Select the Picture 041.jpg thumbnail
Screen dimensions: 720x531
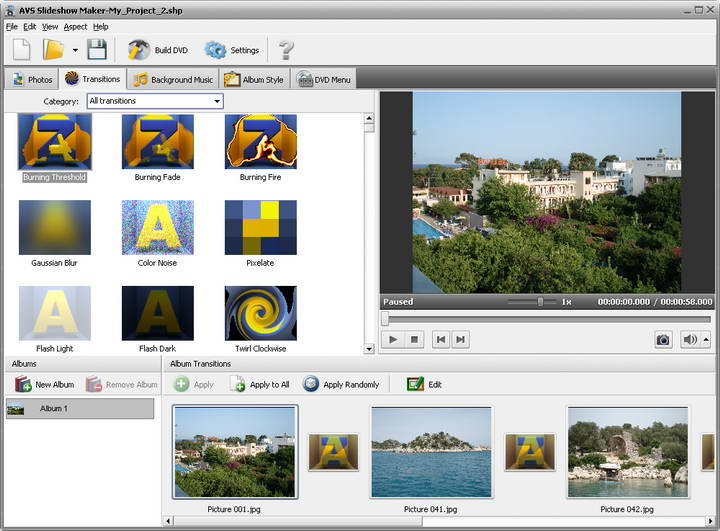[431, 452]
